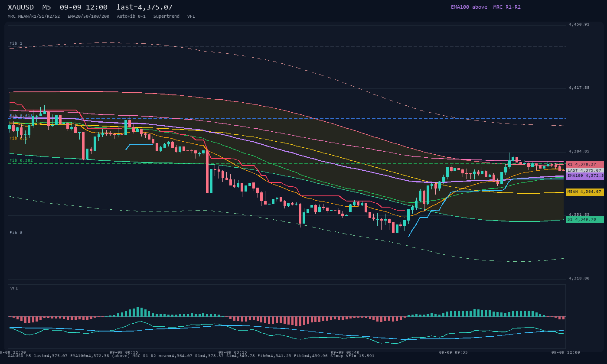Click the 4,384.85 price axis value
Viewport: 607px width, 364px height.
(579, 151)
